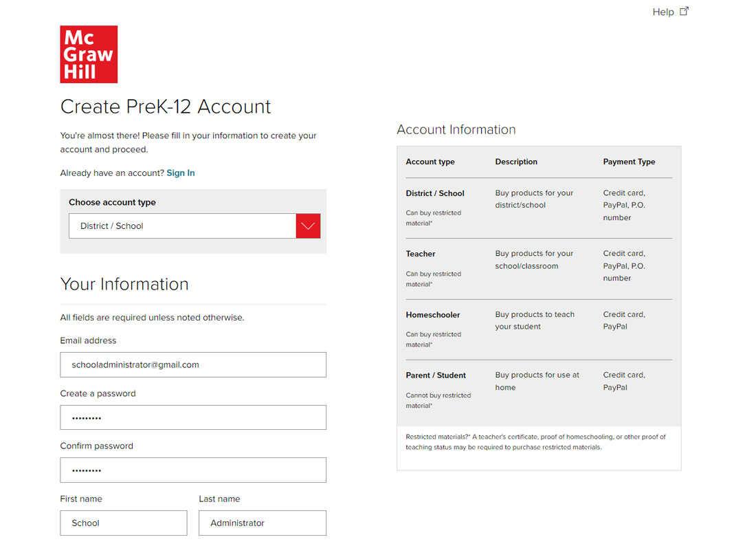The height and width of the screenshot is (555, 756).
Task: Click 'You're almost there!' intro paragraph
Action: pyautogui.click(x=188, y=142)
